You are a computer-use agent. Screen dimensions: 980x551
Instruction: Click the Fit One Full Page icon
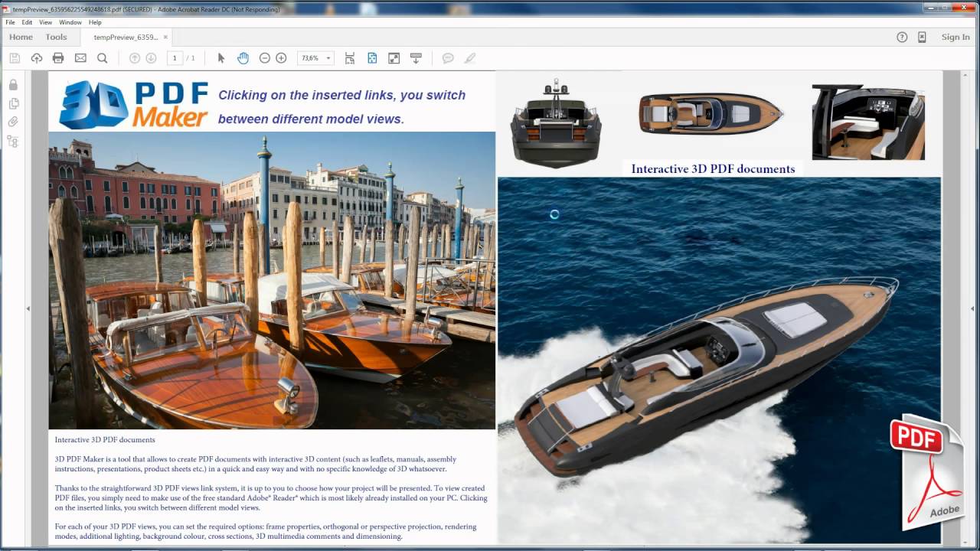click(x=372, y=58)
